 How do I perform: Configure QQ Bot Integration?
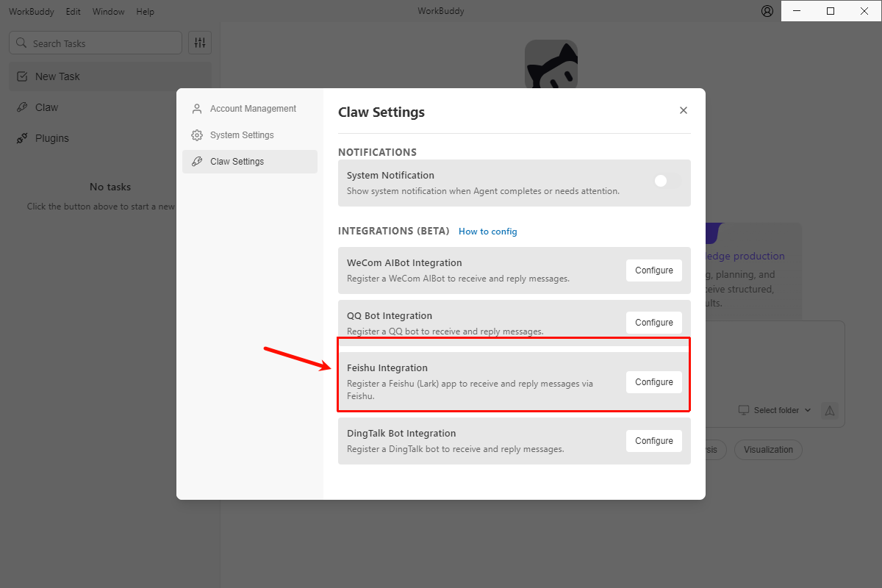click(654, 323)
